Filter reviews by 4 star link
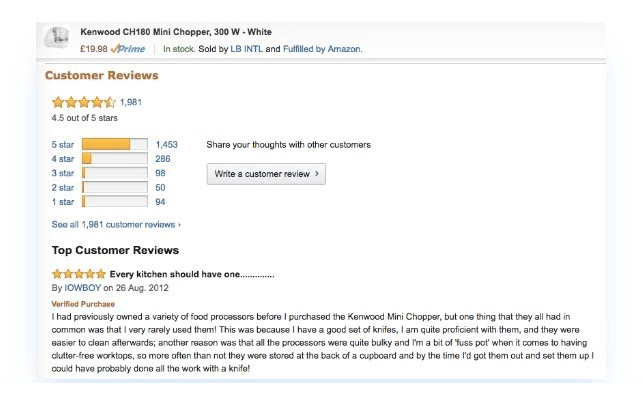 click(63, 159)
